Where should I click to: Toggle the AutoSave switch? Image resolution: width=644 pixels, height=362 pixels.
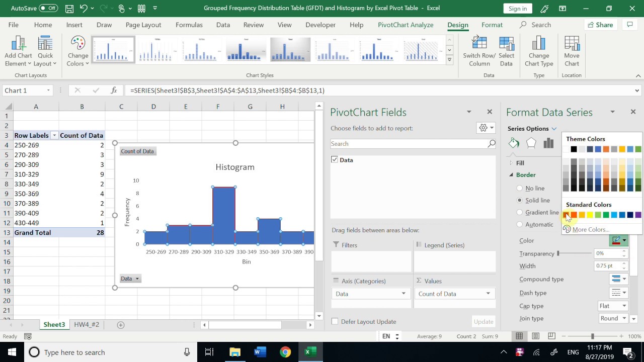(x=48, y=8)
